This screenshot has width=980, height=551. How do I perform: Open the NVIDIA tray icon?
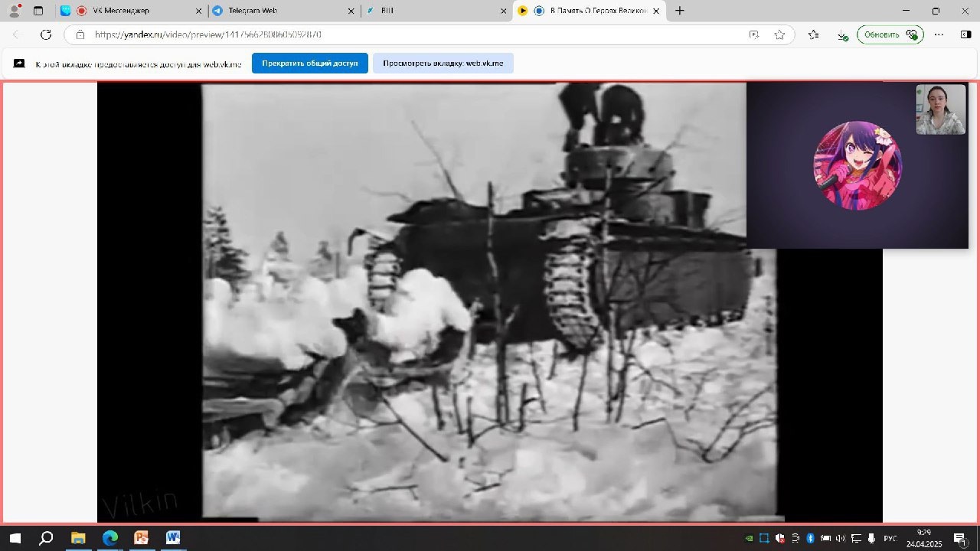click(749, 538)
